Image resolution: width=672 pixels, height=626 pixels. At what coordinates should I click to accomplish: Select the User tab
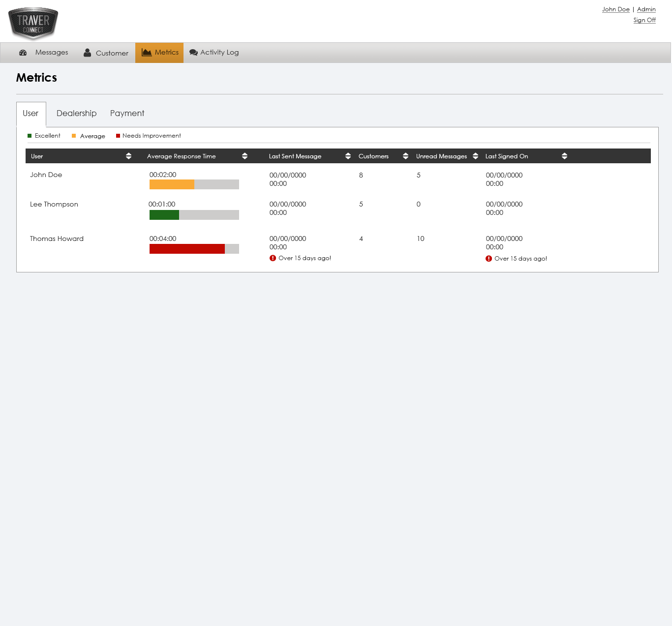tap(31, 114)
